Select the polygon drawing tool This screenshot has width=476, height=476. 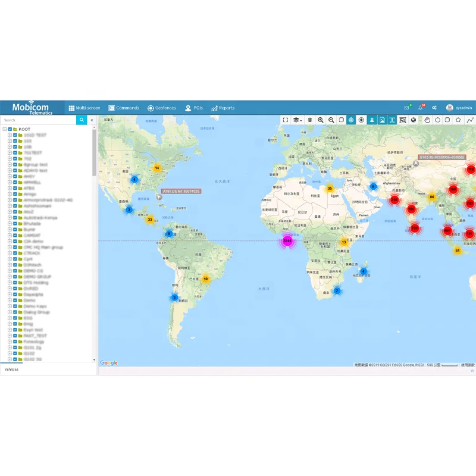[x=458, y=120]
